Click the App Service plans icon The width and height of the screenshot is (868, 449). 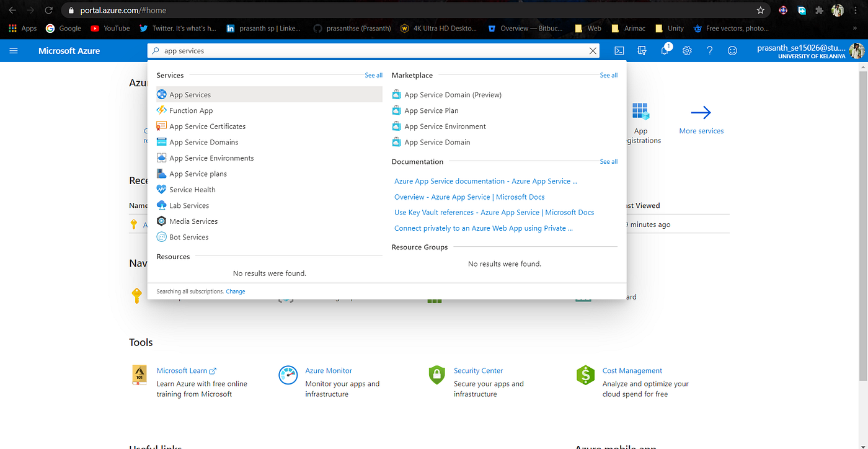[161, 174]
